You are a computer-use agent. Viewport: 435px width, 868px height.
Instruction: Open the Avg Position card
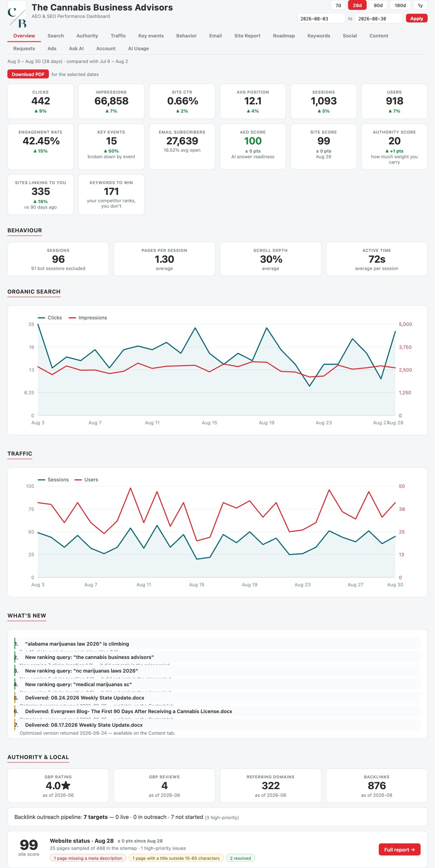point(253,102)
